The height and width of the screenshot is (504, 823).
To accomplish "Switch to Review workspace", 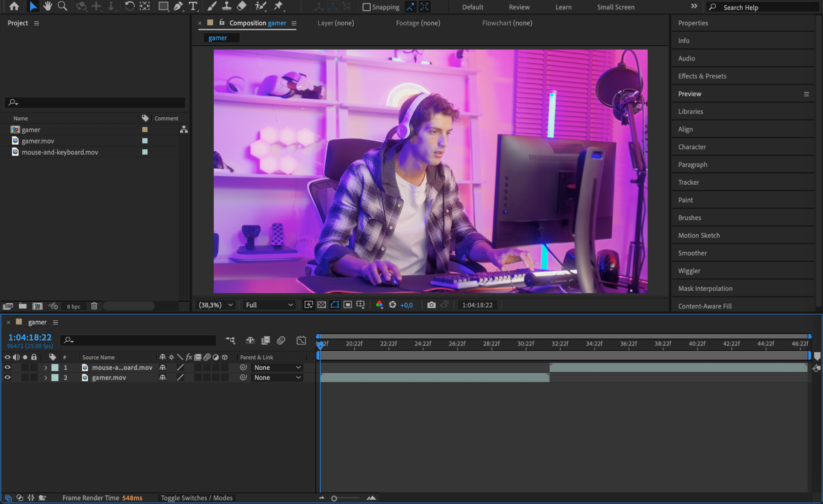I will click(x=519, y=7).
